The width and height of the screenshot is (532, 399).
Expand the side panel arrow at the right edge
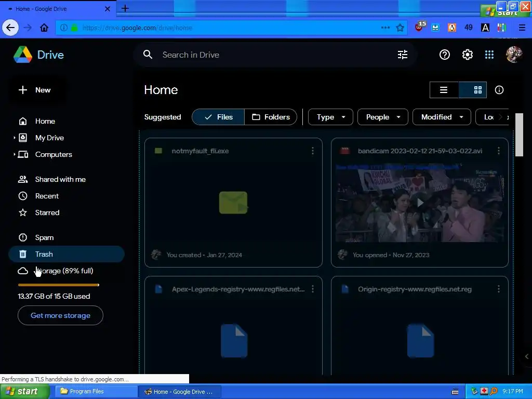pos(527,356)
